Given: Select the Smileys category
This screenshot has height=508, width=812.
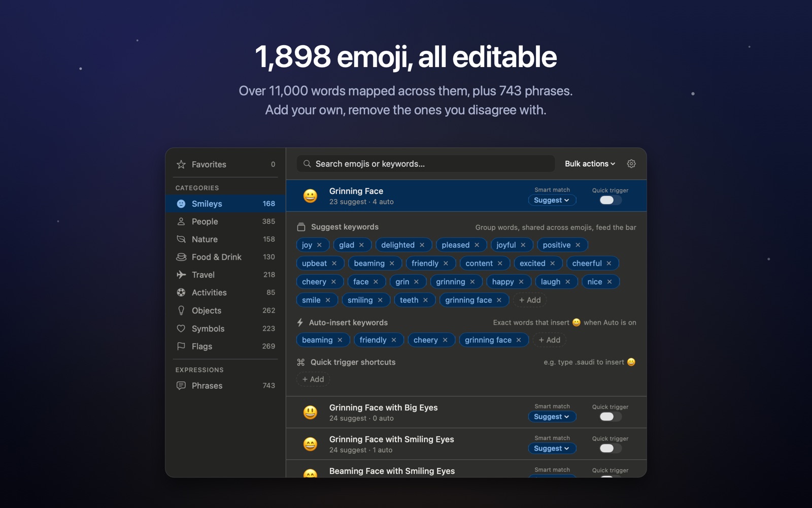Looking at the screenshot, I should tap(225, 204).
